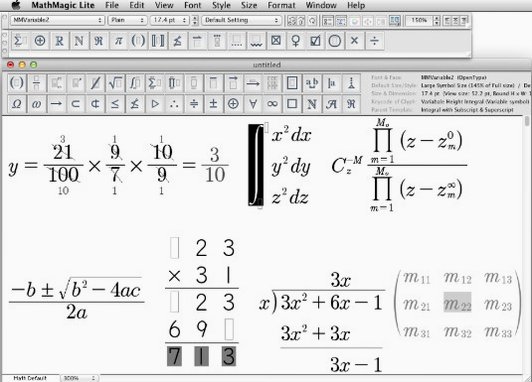Open the File menu

click(x=112, y=5)
